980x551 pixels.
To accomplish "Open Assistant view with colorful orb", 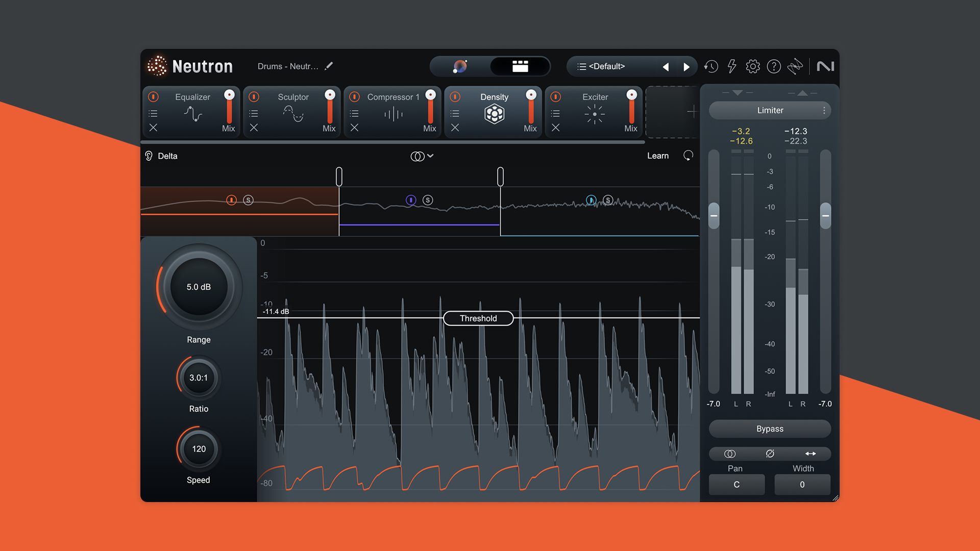I will (x=460, y=66).
